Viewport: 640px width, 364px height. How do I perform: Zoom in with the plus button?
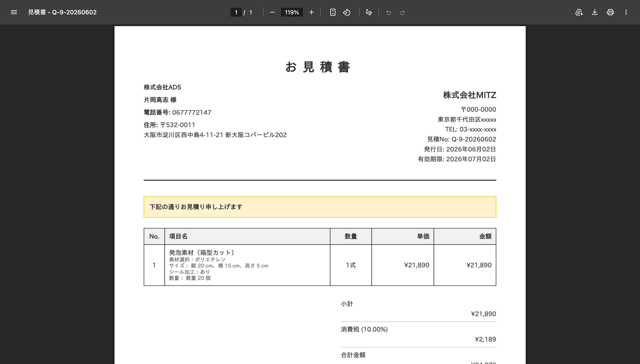coord(311,12)
